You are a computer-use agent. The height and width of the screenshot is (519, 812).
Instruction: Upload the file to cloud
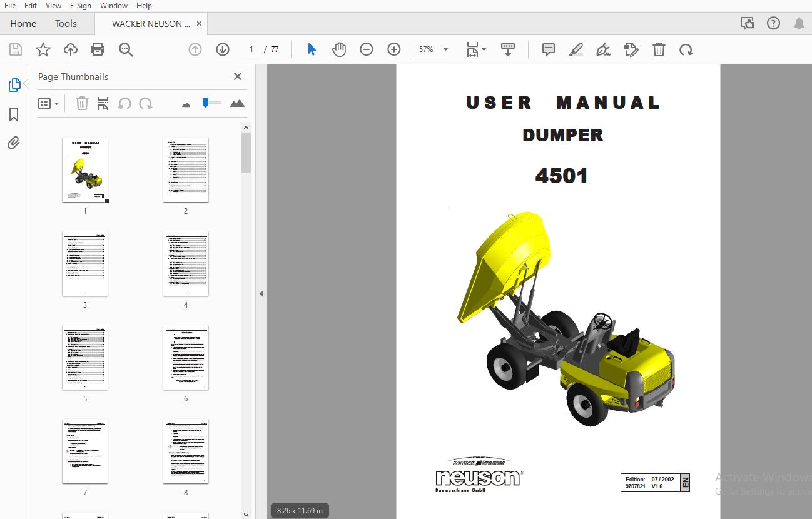[71, 50]
